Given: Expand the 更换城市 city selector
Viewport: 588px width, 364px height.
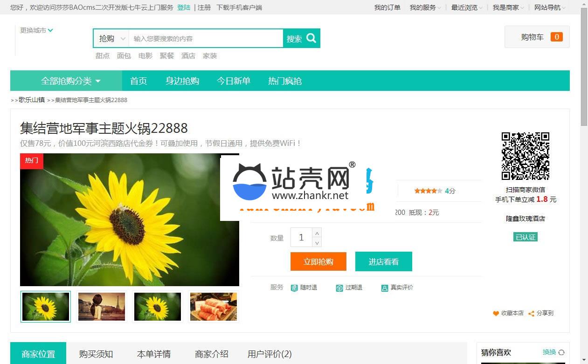Looking at the screenshot, I should 36,30.
